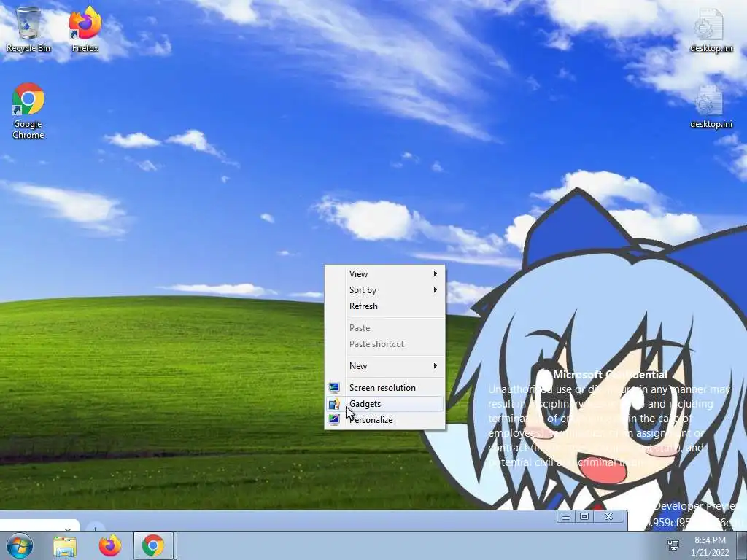Click the Show desktop button
This screenshot has width=747, height=560.
coord(743,545)
